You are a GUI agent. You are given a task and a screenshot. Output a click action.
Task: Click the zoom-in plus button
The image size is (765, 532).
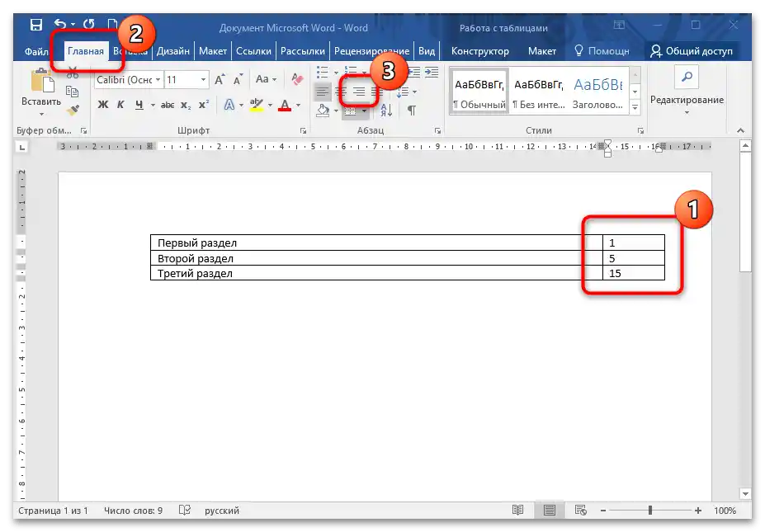697,511
